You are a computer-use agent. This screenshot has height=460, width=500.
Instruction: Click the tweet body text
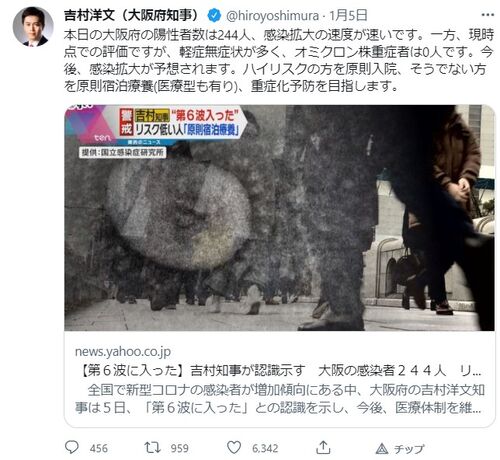click(279, 61)
